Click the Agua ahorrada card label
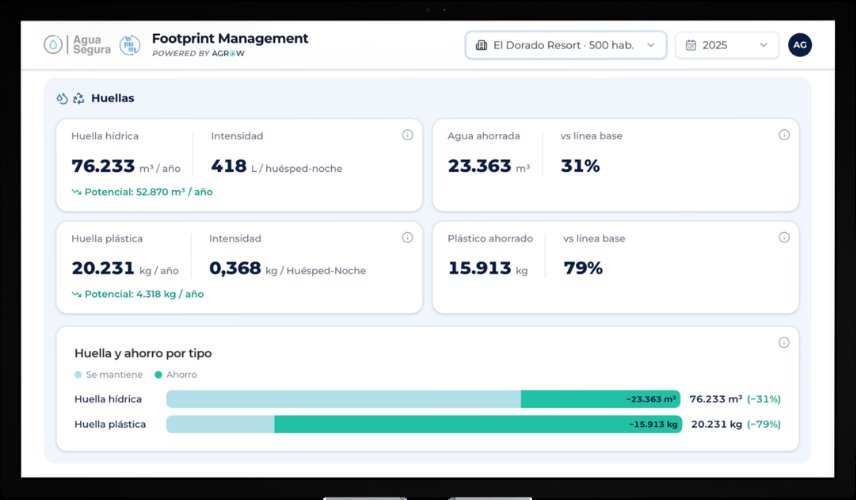This screenshot has width=856, height=500. [x=484, y=136]
